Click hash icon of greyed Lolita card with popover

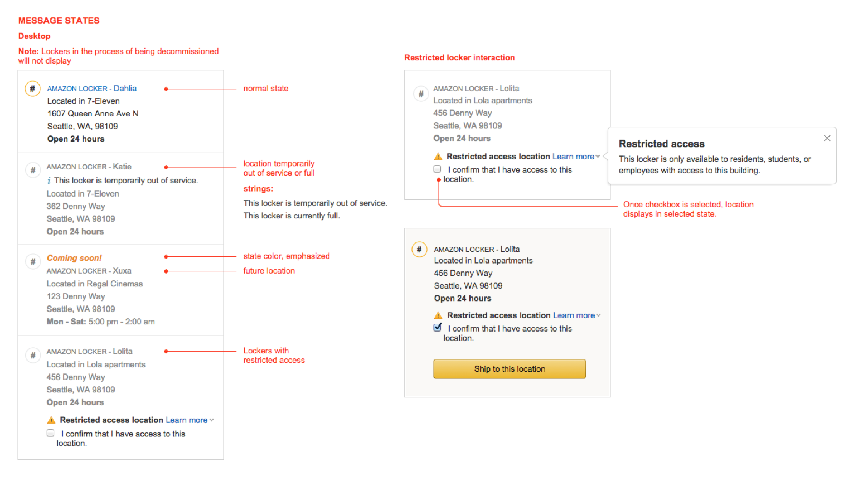coord(420,94)
